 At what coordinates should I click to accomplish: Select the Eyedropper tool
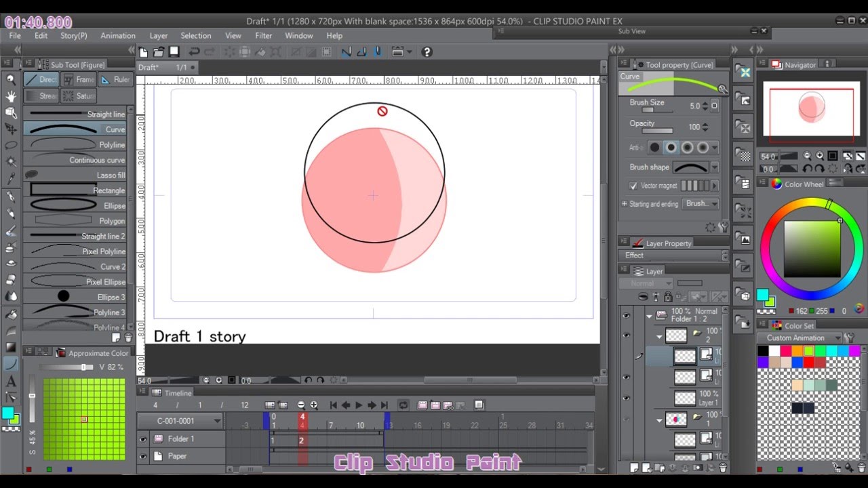pyautogui.click(x=11, y=178)
